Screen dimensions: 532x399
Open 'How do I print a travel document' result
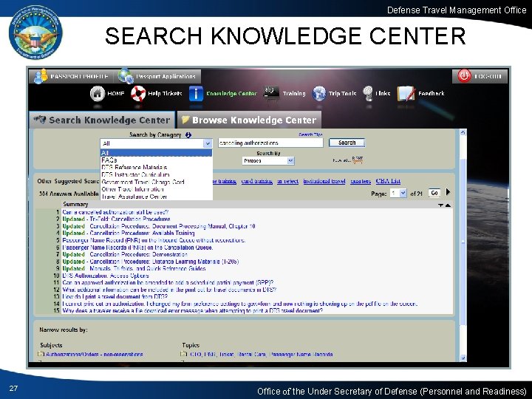coord(115,296)
